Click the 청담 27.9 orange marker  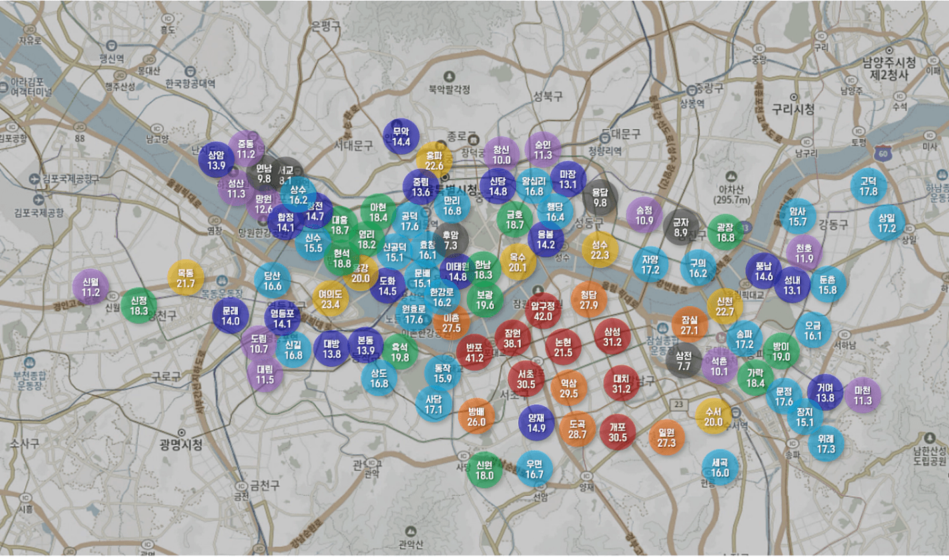pos(589,300)
